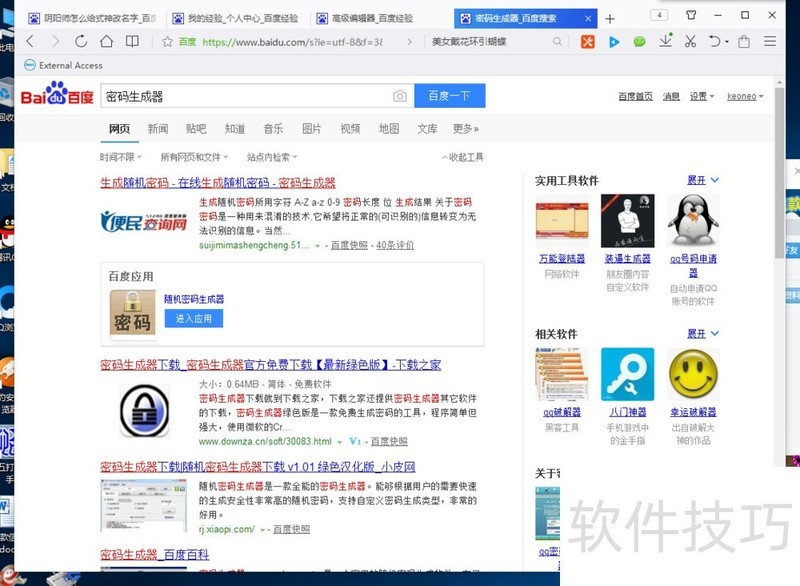This screenshot has width=800, height=586.
Task: Switch to the 图片 search tab
Action: click(x=312, y=129)
